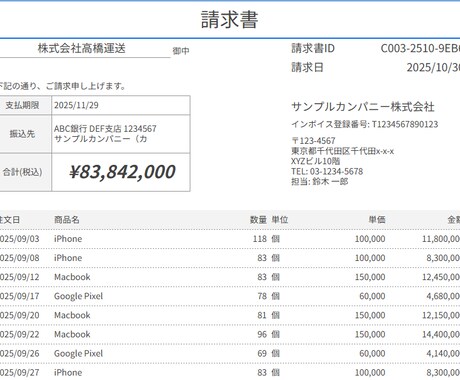Click Google Pixel in the 09/26 row
Viewport: 460px width, 380px height.
click(x=78, y=354)
